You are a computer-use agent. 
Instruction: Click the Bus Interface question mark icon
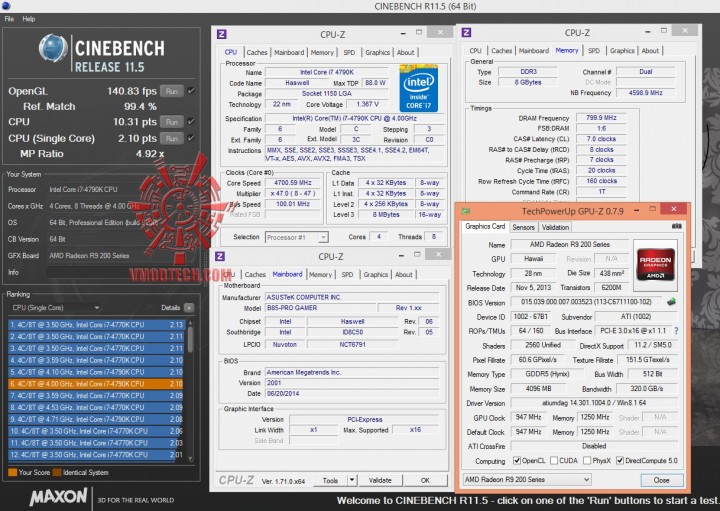(x=676, y=331)
